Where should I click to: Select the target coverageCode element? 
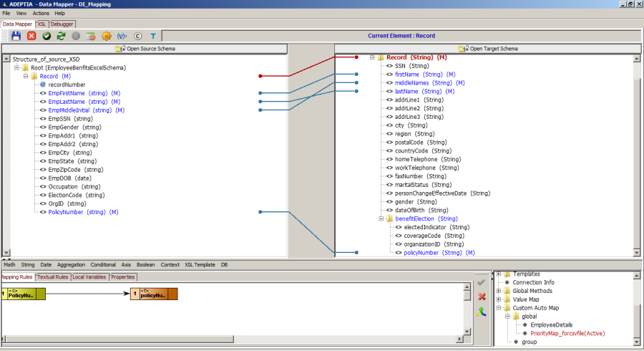click(434, 236)
